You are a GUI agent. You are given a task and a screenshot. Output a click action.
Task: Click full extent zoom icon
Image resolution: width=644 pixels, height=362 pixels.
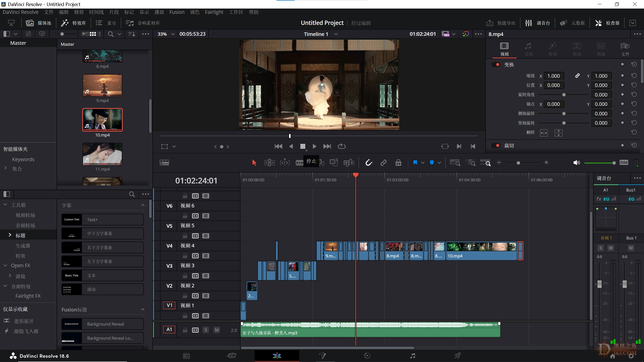point(455,163)
